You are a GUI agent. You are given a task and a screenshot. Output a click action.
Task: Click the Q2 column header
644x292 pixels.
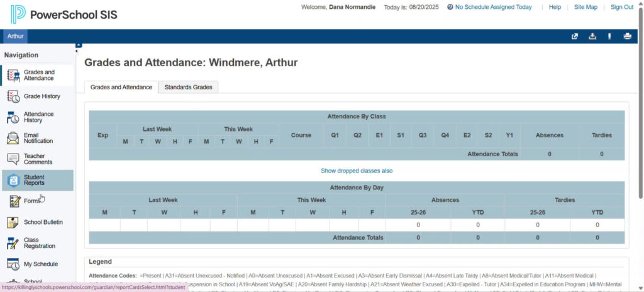point(357,135)
